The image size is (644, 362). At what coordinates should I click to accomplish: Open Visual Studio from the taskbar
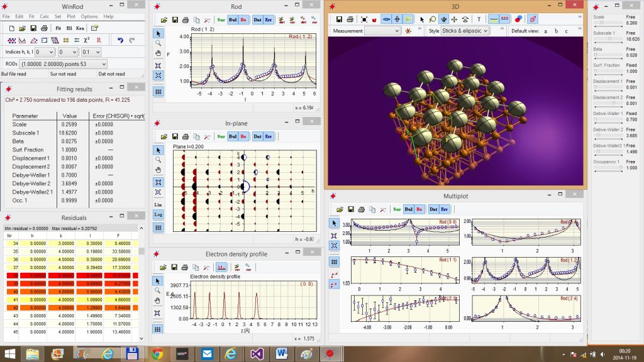[257, 354]
